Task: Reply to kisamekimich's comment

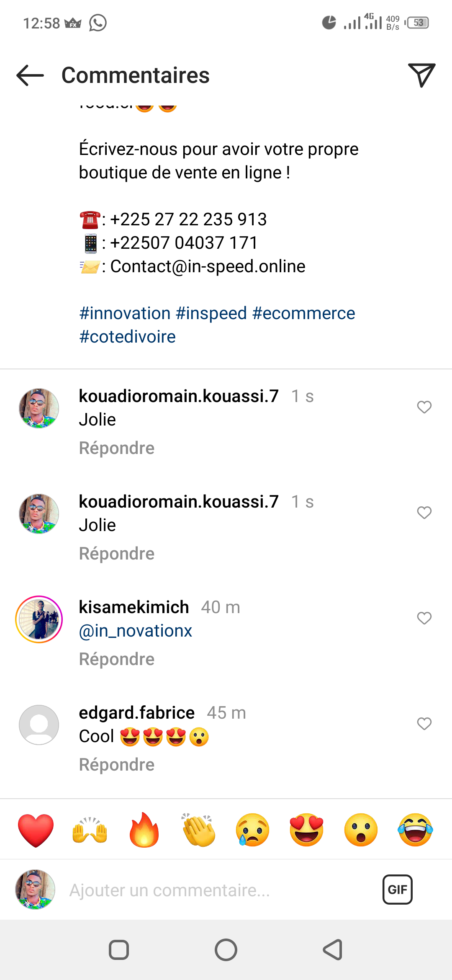Action: pos(117,659)
